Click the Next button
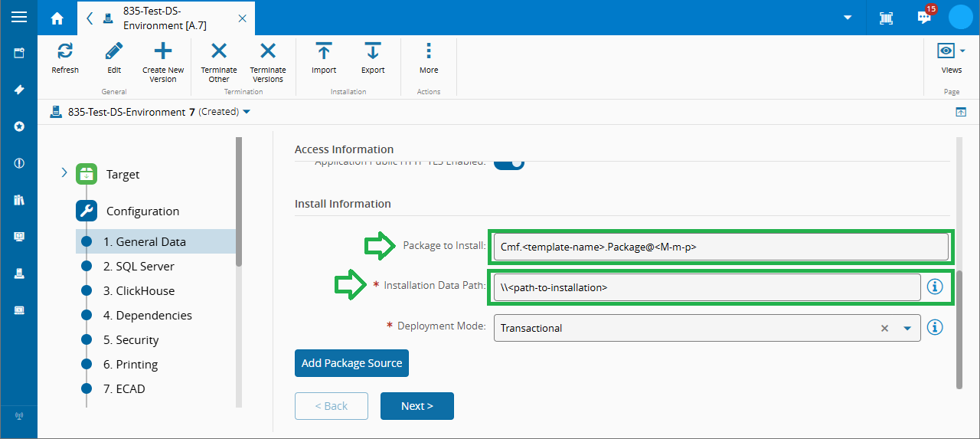Screen dimensions: 980x439 coord(416,406)
